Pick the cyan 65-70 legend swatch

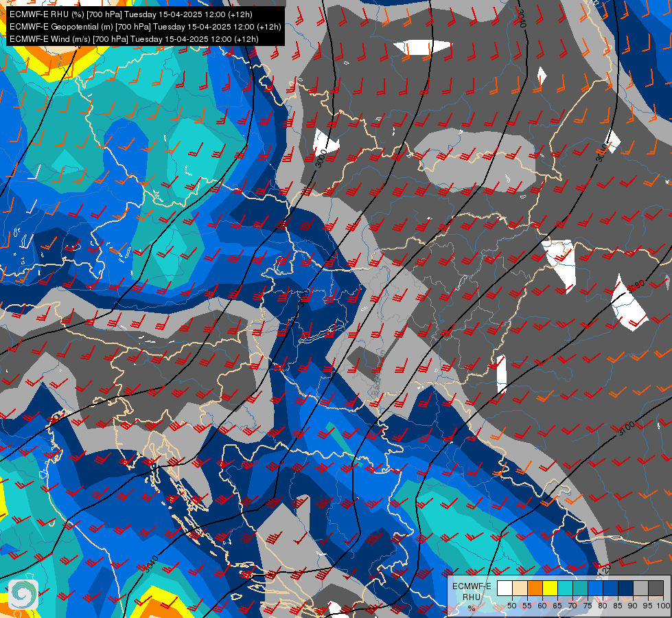coord(566,588)
